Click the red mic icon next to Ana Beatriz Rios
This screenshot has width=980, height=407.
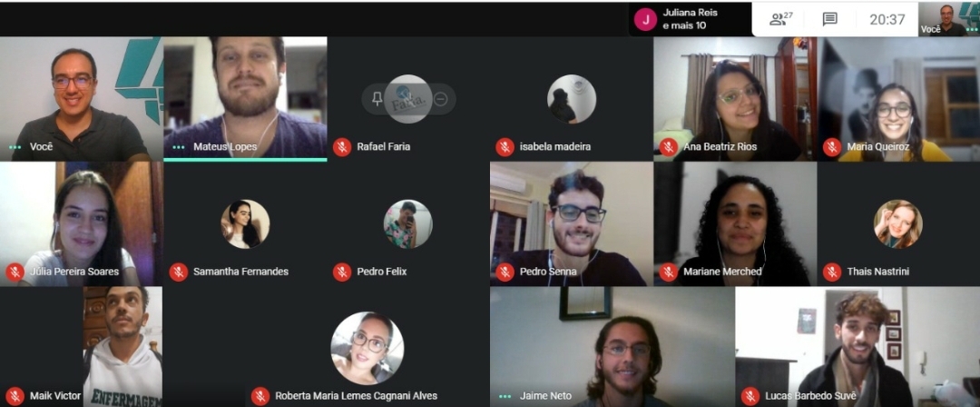pyautogui.click(x=669, y=147)
